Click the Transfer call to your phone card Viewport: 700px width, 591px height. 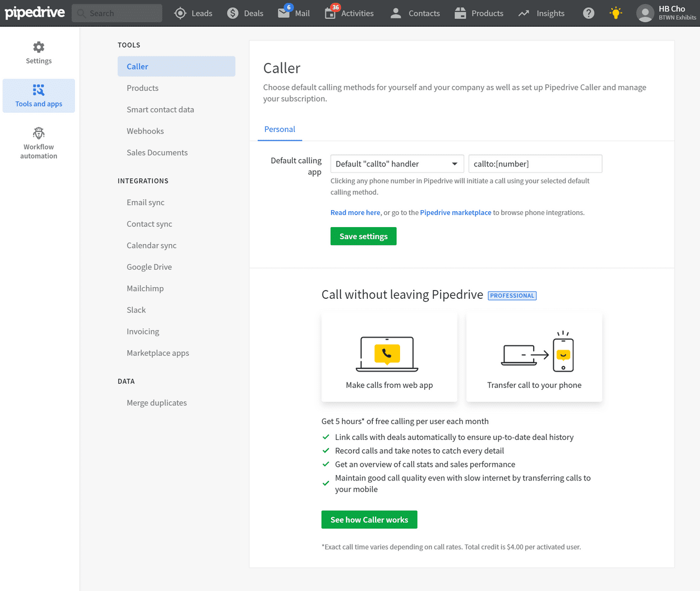pos(534,357)
